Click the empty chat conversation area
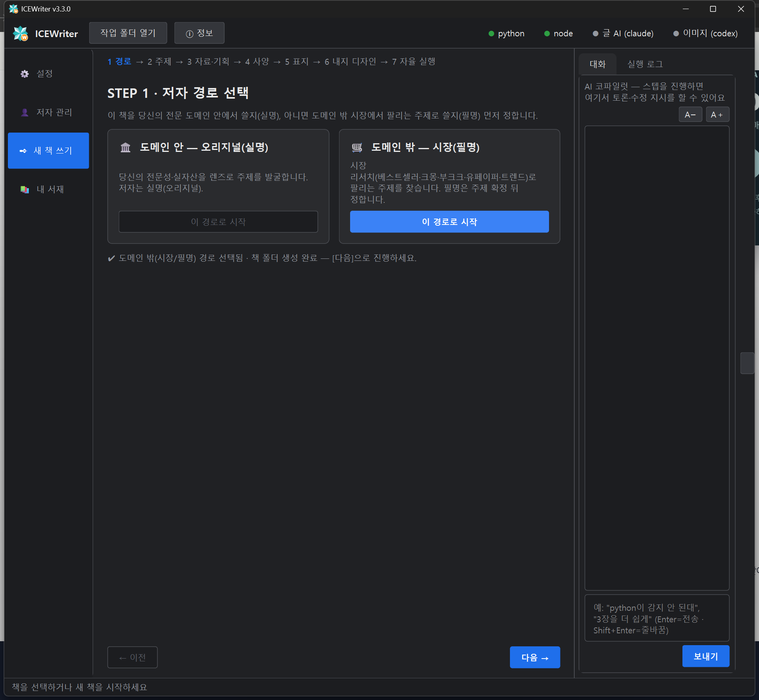 (x=657, y=358)
